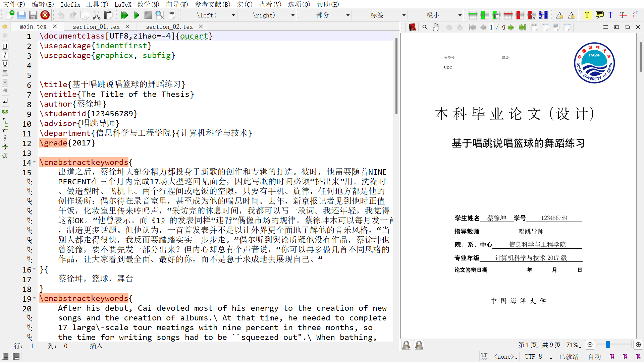
Task: Toggle the yellow text highlight tool
Action: pyautogui.click(x=587, y=15)
